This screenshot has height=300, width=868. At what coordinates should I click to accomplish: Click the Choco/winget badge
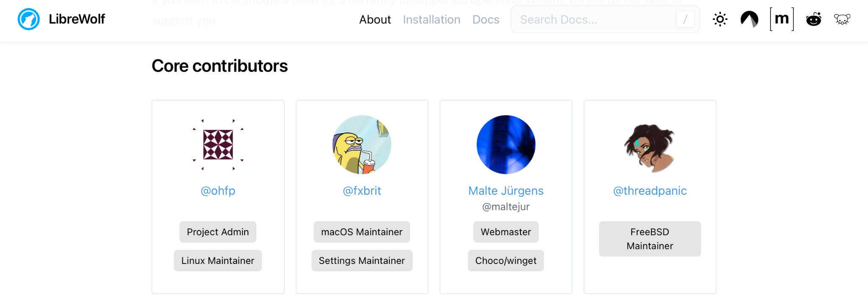pos(506,261)
